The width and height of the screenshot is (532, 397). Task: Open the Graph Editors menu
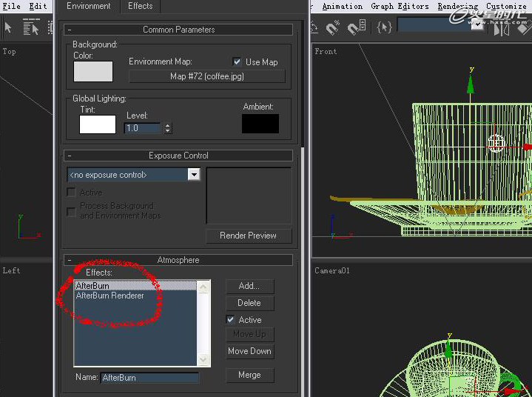click(x=400, y=6)
